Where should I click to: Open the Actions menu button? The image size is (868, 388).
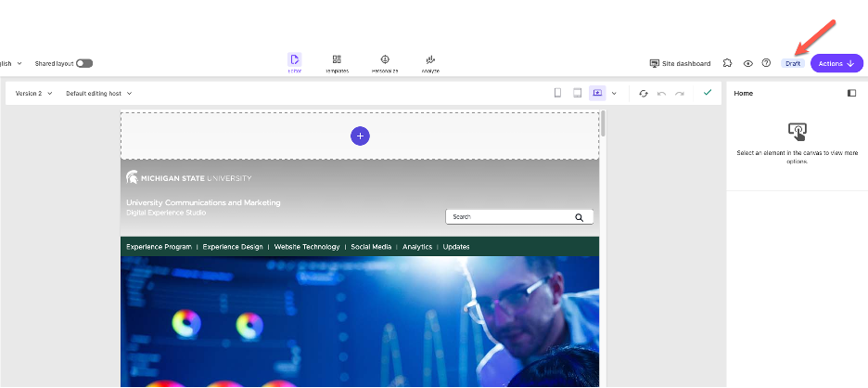click(x=836, y=63)
